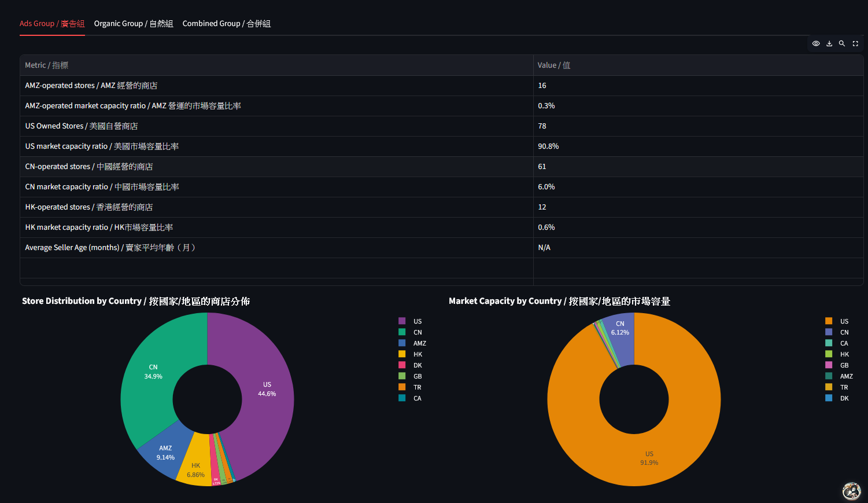The width and height of the screenshot is (868, 503).
Task: Click the round avatar icon in the bottom-right corner
Action: 851,491
